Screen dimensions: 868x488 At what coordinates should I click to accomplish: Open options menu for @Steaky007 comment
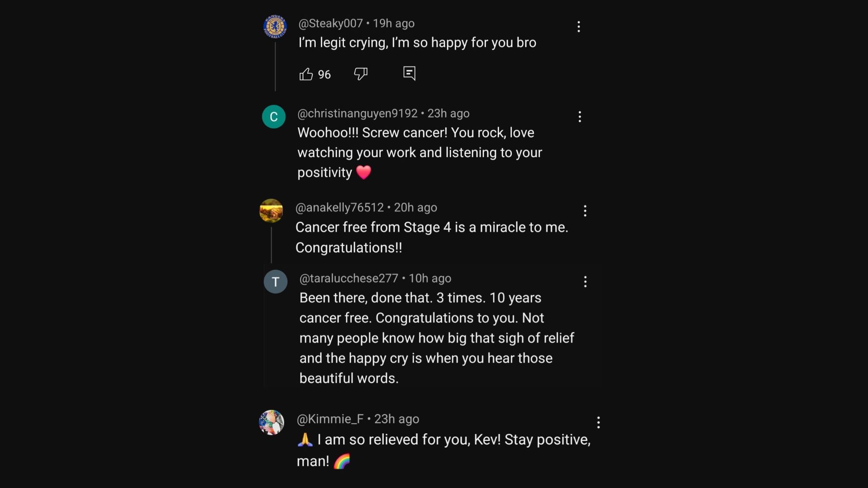[x=579, y=27]
